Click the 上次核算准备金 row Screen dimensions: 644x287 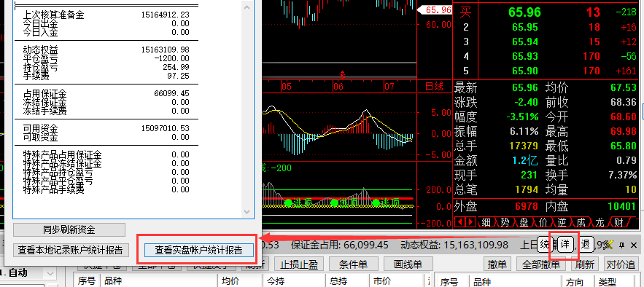coord(106,15)
